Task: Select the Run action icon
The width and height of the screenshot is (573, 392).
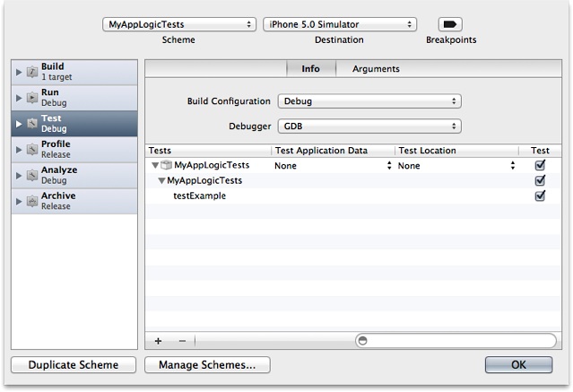Action: click(33, 98)
